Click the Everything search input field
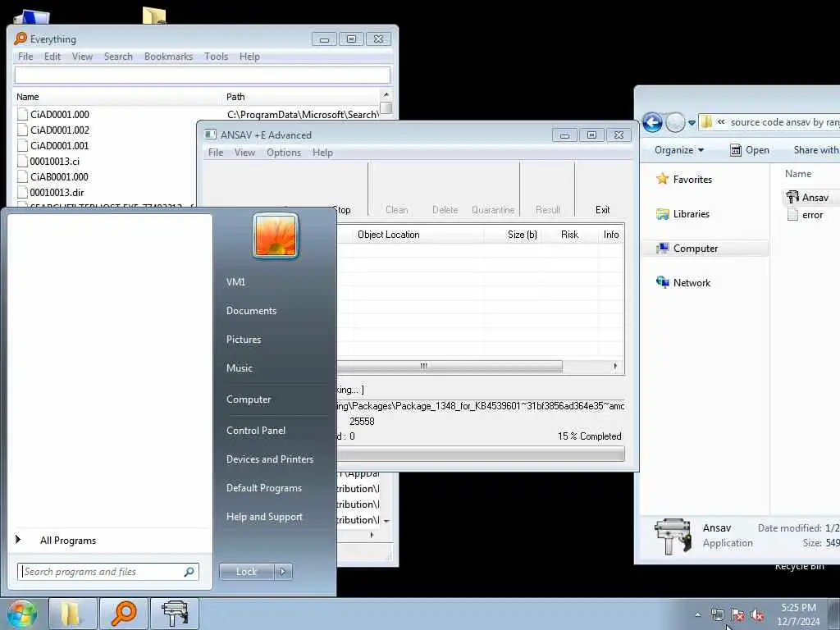840x630 pixels. [x=202, y=75]
